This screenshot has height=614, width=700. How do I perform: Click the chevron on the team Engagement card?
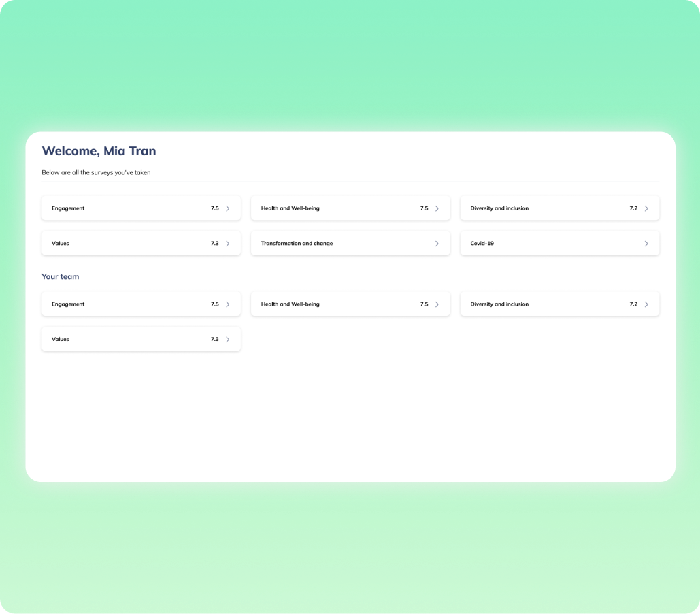tap(227, 304)
